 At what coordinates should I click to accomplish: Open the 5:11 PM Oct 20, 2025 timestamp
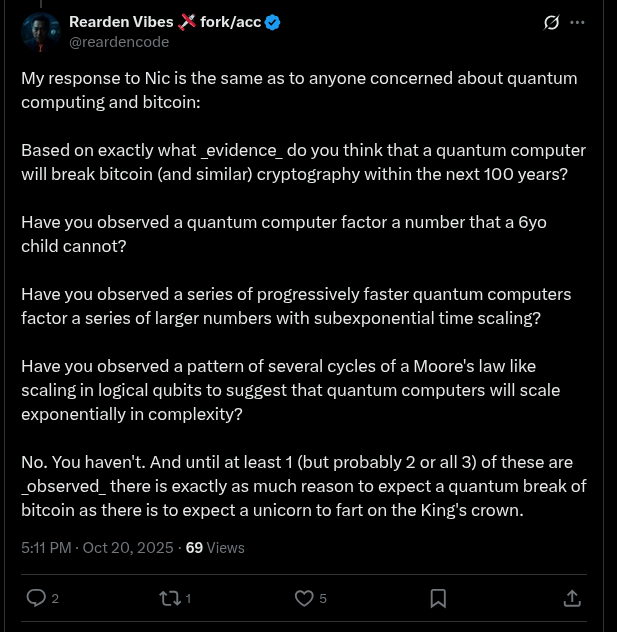click(x=97, y=548)
